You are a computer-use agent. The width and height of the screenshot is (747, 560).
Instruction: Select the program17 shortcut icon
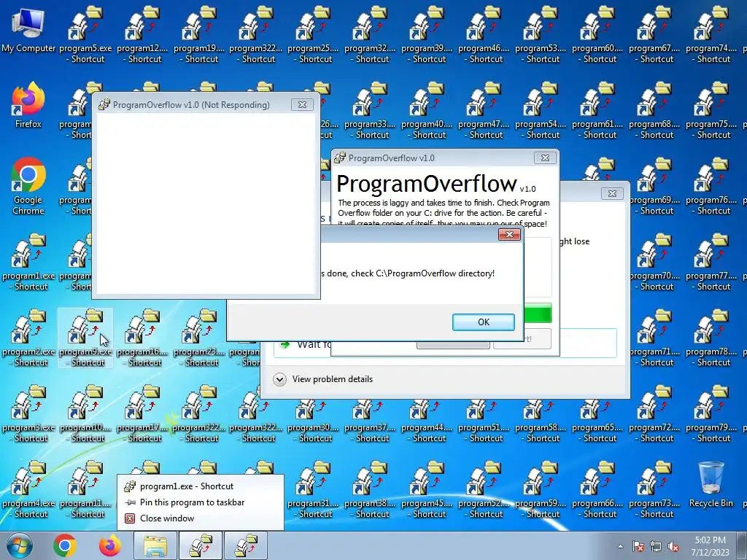tap(142, 414)
